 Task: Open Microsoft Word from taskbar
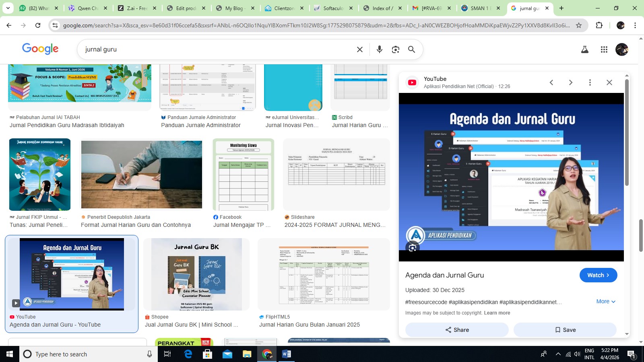(286, 354)
